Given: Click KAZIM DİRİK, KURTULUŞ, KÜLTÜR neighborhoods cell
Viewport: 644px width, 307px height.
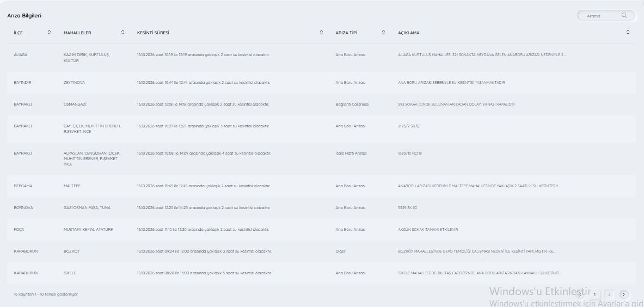Looking at the screenshot, I should [x=87, y=58].
